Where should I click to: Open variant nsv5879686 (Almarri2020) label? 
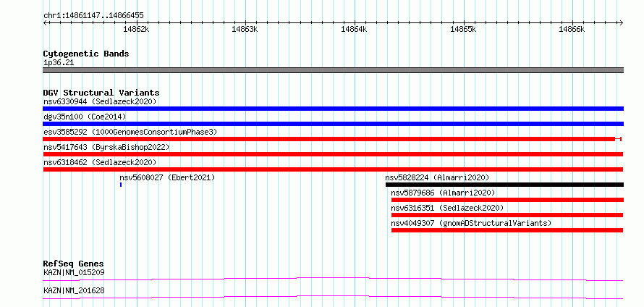coord(443,193)
